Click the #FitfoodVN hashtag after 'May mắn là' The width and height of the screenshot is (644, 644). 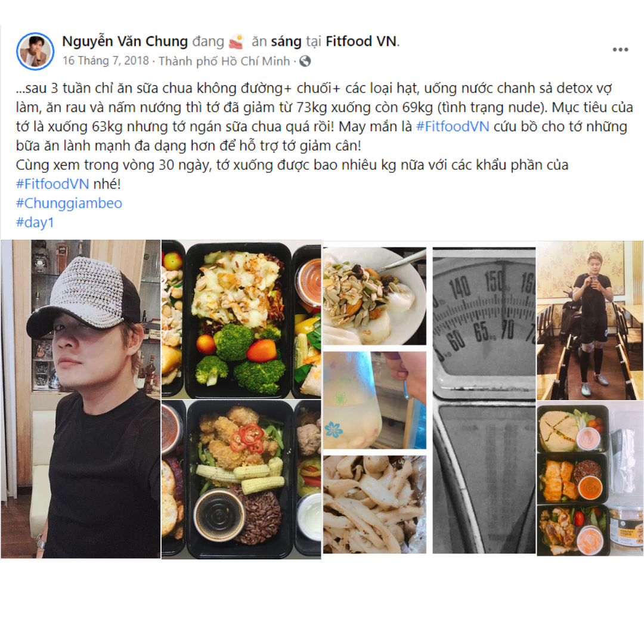[453, 126]
